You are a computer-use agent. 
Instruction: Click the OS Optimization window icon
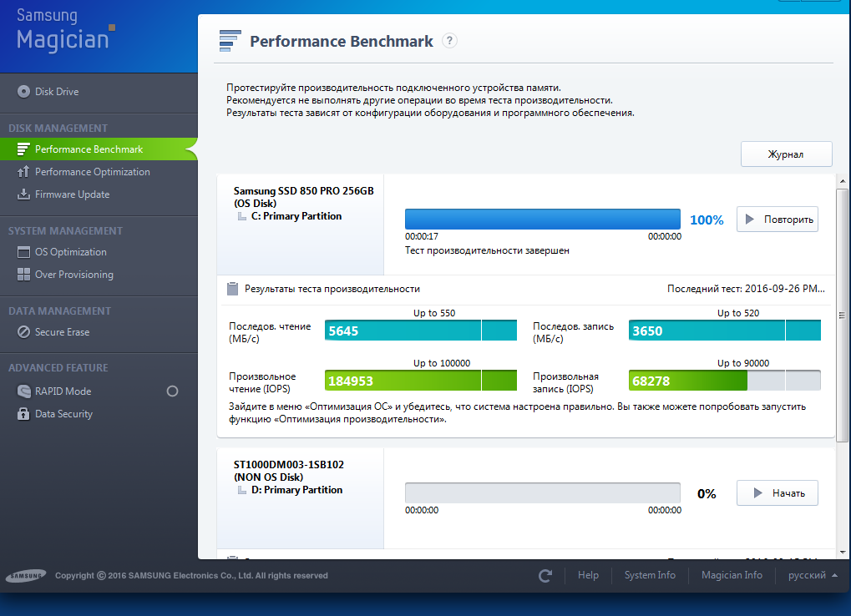coord(23,252)
